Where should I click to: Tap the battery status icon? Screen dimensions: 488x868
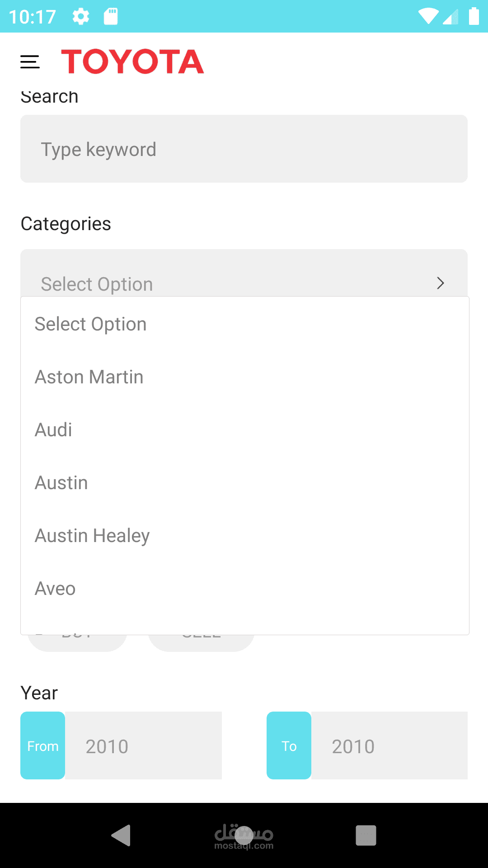pyautogui.click(x=474, y=16)
